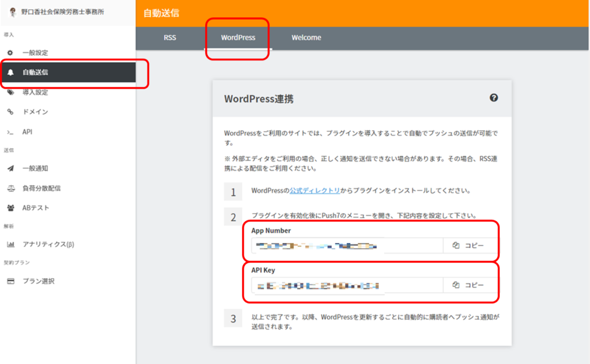Click the copy icon in API Key row
This screenshot has width=590, height=364.
[x=456, y=285]
